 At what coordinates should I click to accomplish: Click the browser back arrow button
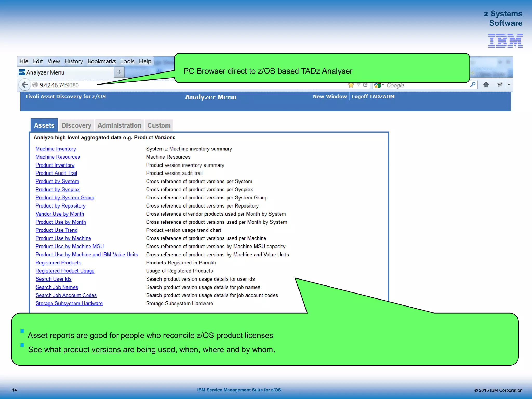pyautogui.click(x=25, y=85)
